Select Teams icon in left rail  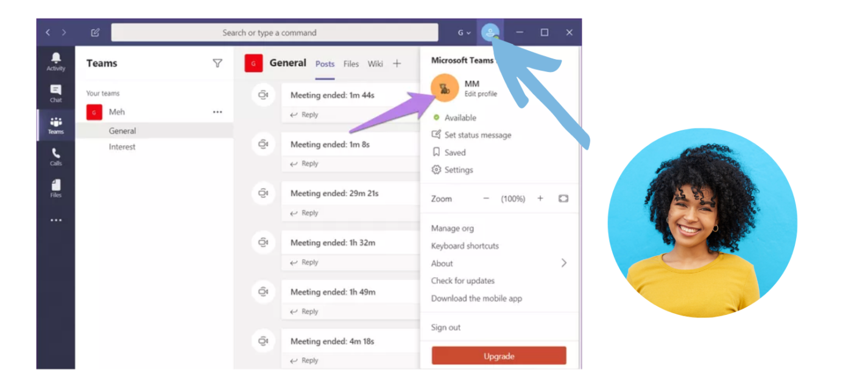(56, 125)
